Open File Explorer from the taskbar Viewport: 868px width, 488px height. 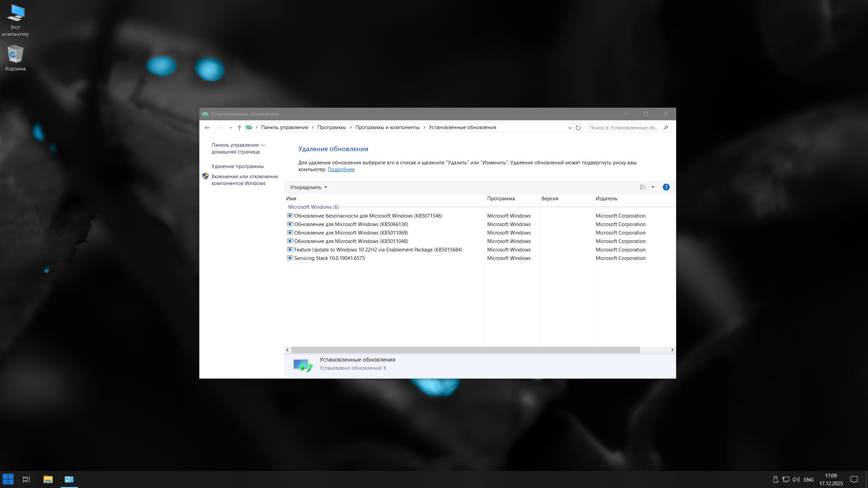[x=48, y=479]
